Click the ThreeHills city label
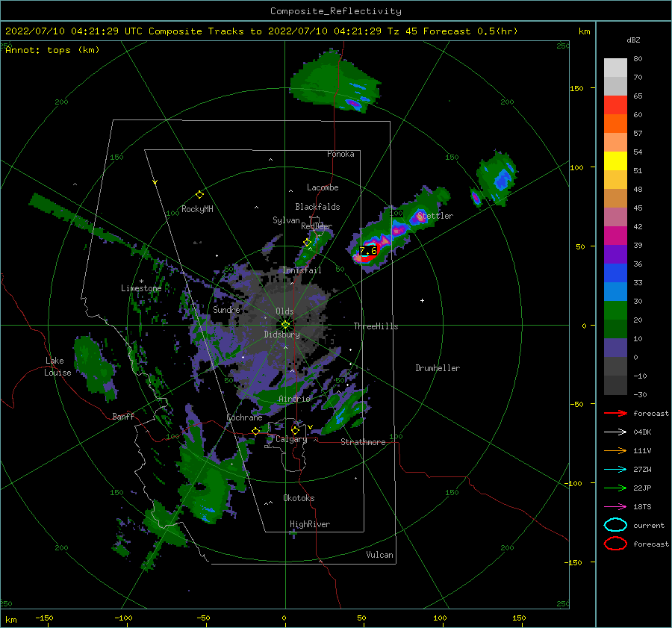 376,326
